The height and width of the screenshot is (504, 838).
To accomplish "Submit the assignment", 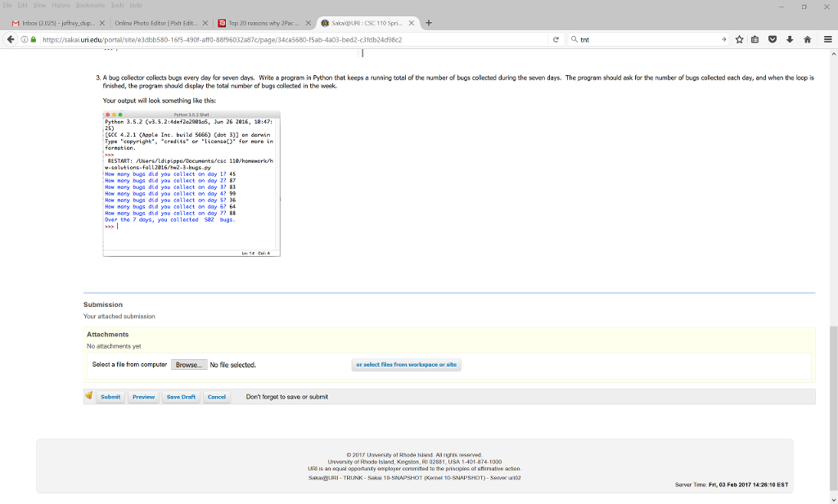I will tap(110, 396).
